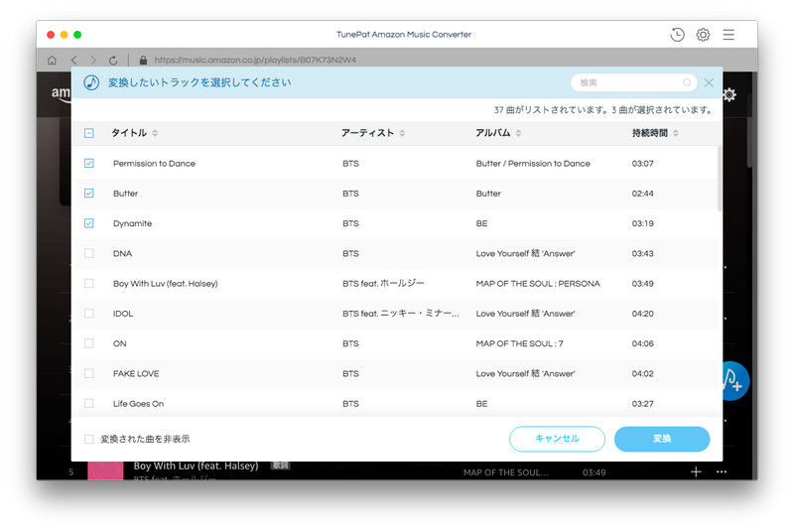794x532 pixels.
Task: Open the hamburger menu in title bar
Action: coord(728,35)
